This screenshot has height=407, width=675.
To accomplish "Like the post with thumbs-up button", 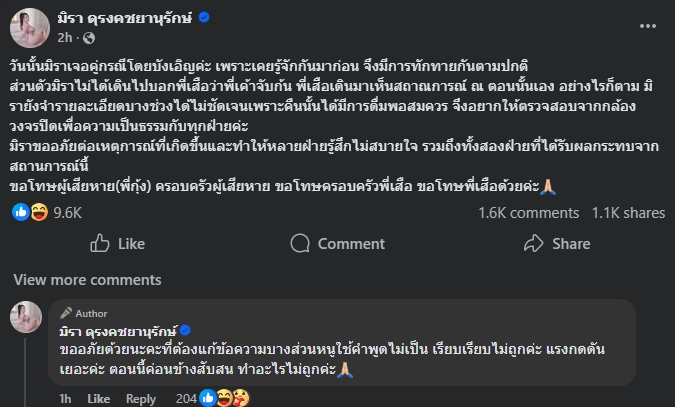I will 118,244.
